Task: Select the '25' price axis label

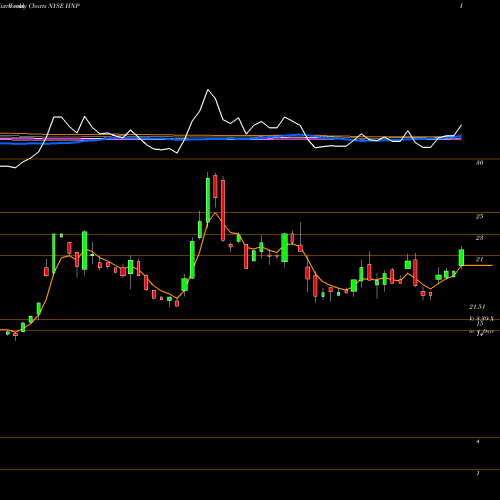Action: (x=479, y=216)
